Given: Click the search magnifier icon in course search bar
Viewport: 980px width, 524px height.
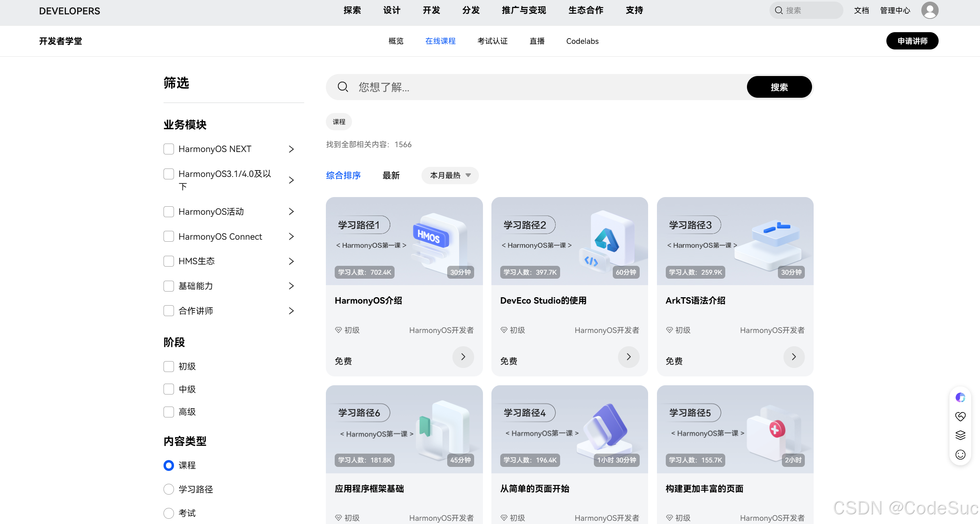Looking at the screenshot, I should (342, 87).
